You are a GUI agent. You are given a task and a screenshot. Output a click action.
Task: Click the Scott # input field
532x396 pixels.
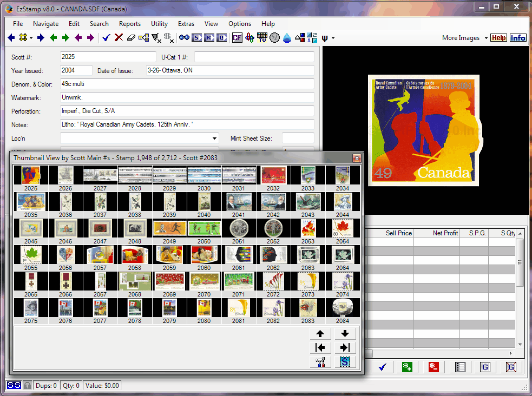coord(108,57)
